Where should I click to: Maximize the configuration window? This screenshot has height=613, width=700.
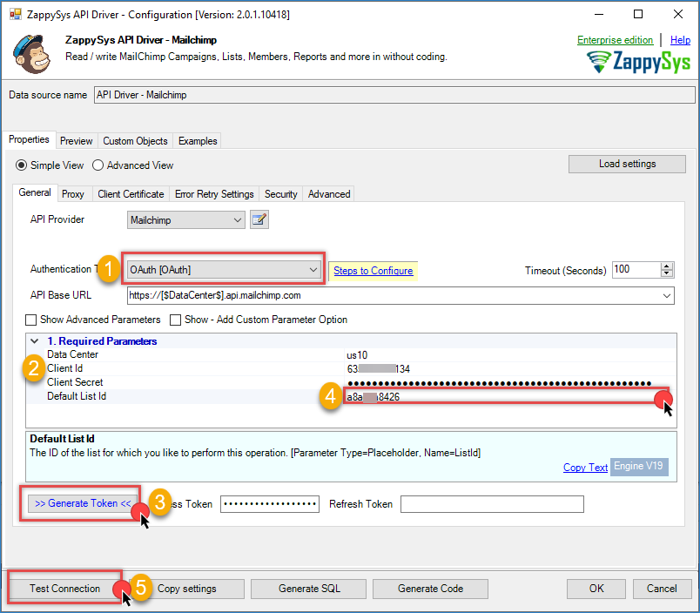(638, 14)
